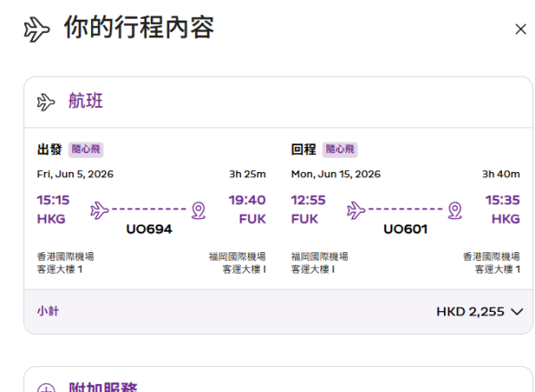
Task: Click the 15:15 departure time
Action: (53, 200)
